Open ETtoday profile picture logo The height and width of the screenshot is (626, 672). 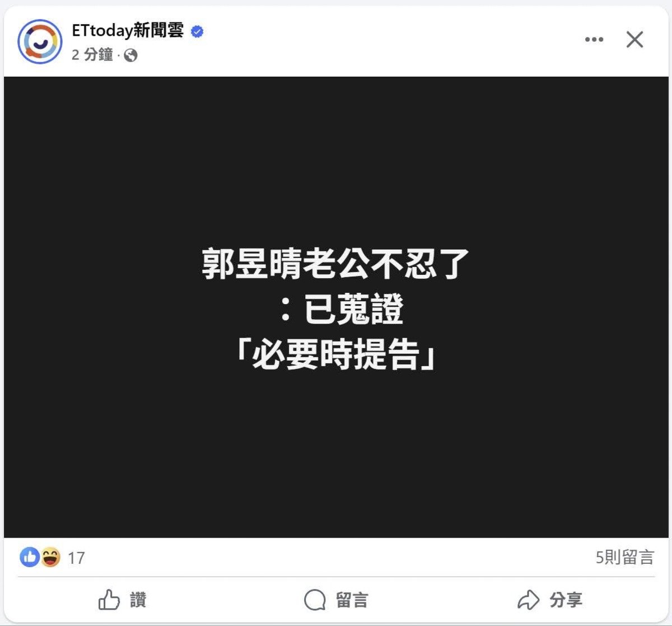(40, 41)
